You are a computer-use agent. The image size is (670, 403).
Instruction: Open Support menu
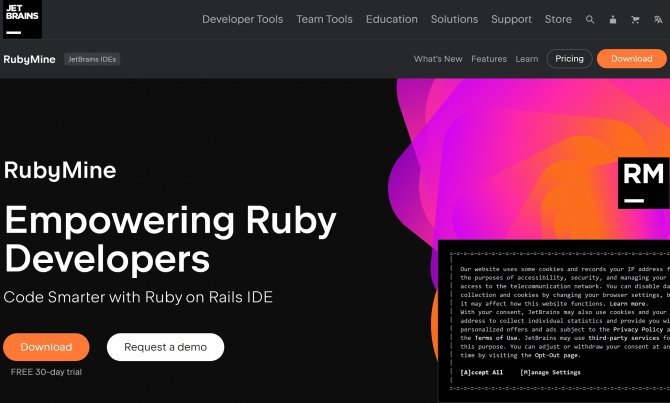(511, 19)
